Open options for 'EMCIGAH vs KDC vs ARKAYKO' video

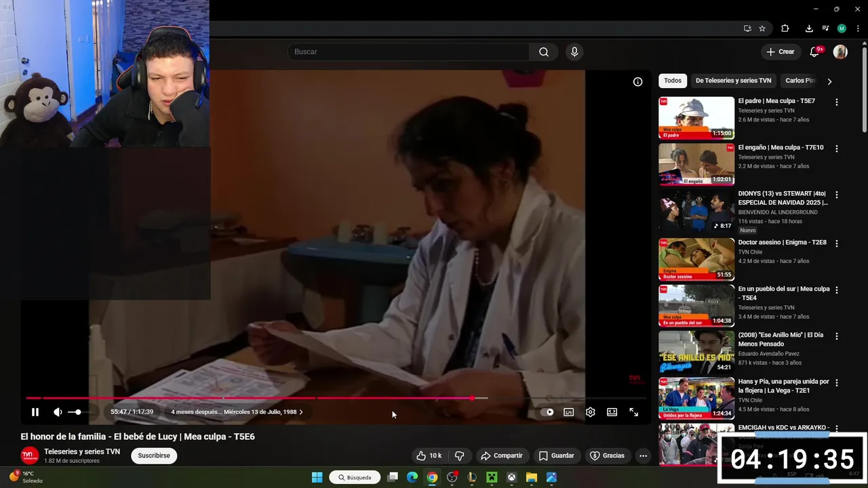(x=836, y=428)
